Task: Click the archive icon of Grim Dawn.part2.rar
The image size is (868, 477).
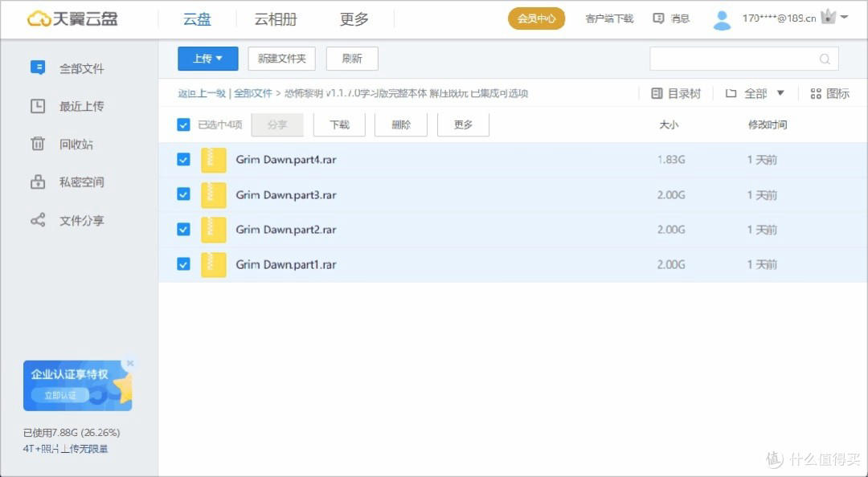Action: tap(213, 230)
